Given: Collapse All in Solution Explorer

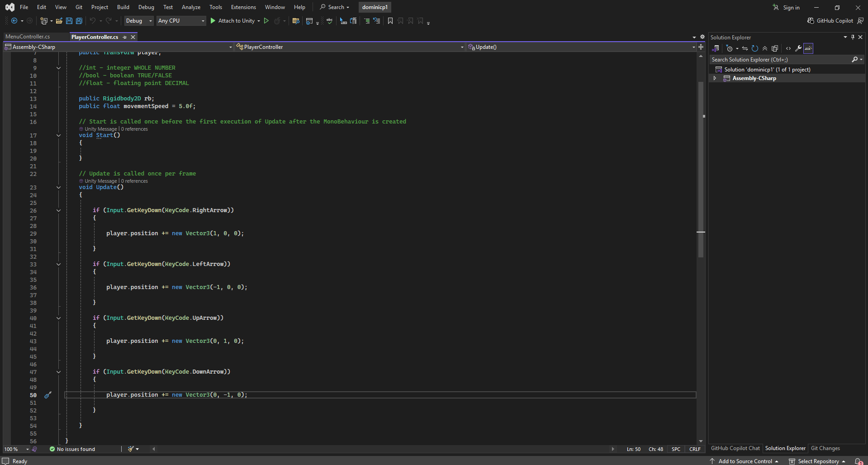Looking at the screenshot, I should pyautogui.click(x=765, y=48).
